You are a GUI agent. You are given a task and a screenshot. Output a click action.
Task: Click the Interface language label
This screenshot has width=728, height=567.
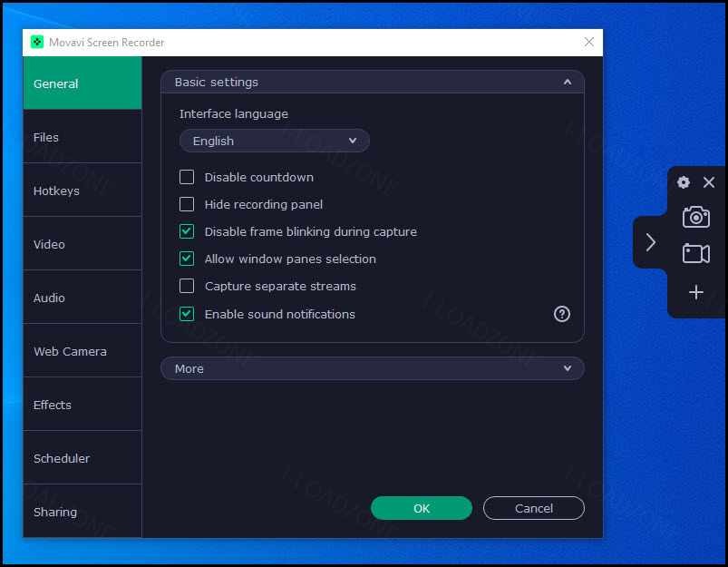[234, 114]
